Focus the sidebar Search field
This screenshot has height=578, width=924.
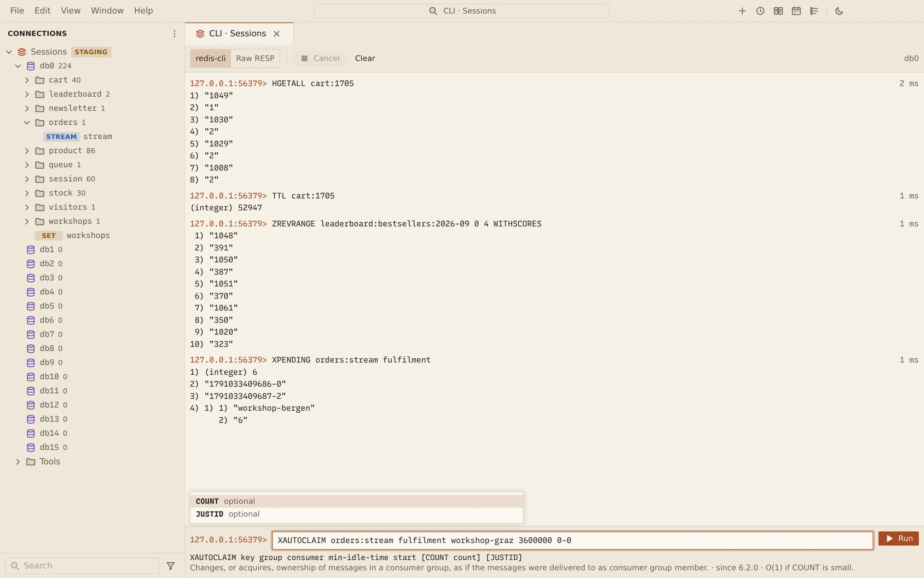click(82, 565)
